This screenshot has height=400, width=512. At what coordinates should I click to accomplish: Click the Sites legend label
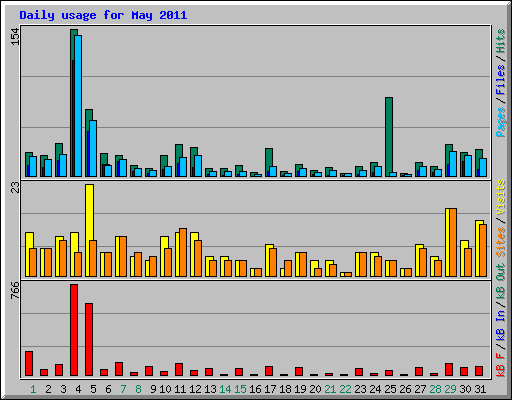click(x=500, y=242)
